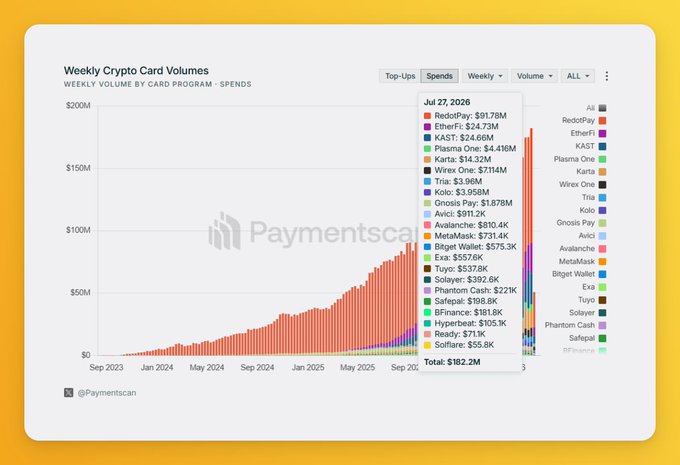Open the three-dot chart options menu
The height and width of the screenshot is (465, 680).
(606, 76)
